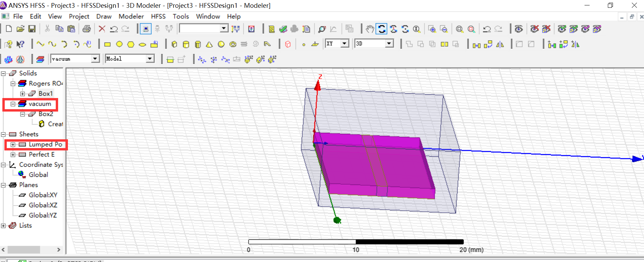
Task: Select the Rogers RO material node
Action: (x=46, y=84)
